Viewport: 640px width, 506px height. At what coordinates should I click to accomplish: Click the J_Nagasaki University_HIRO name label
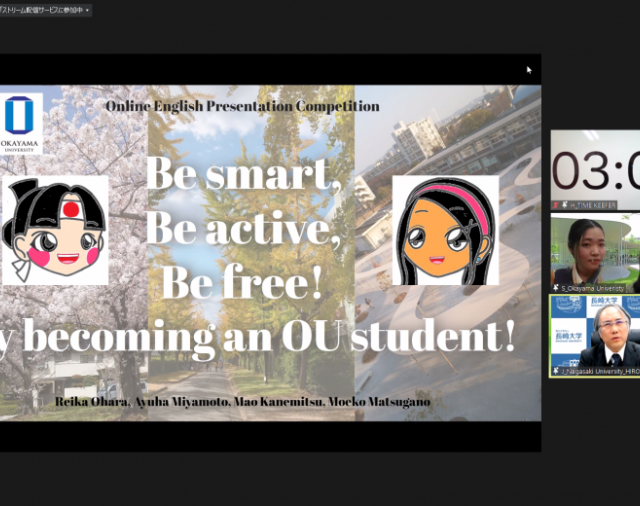click(x=600, y=371)
